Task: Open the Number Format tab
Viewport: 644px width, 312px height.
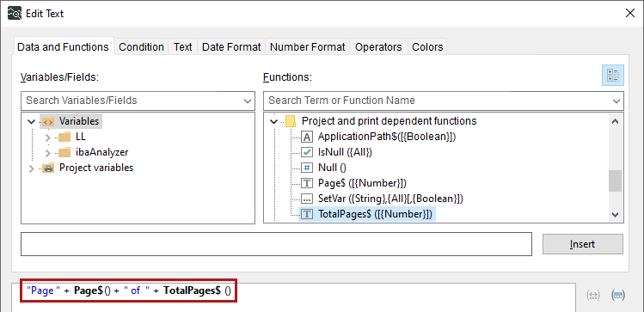Action: 308,47
